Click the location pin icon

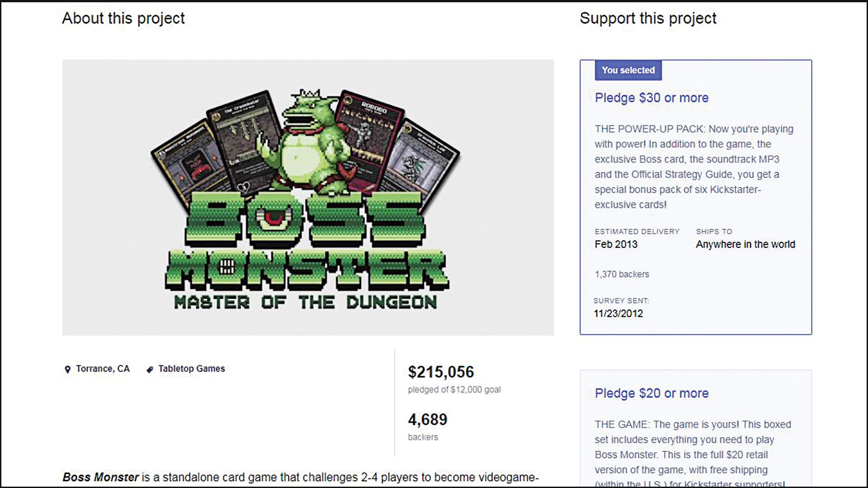click(68, 370)
